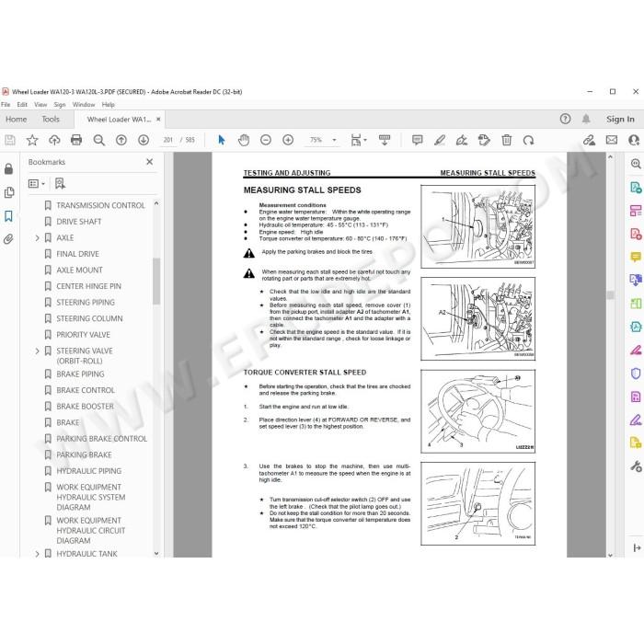Go to next page arrow
Image resolution: width=644 pixels, height=644 pixels.
tap(144, 140)
